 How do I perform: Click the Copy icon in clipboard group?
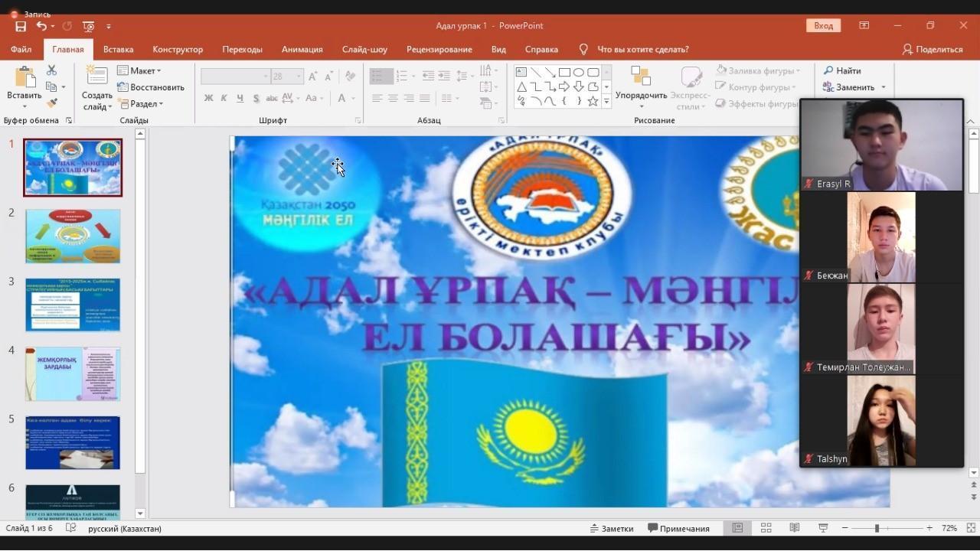[x=52, y=87]
